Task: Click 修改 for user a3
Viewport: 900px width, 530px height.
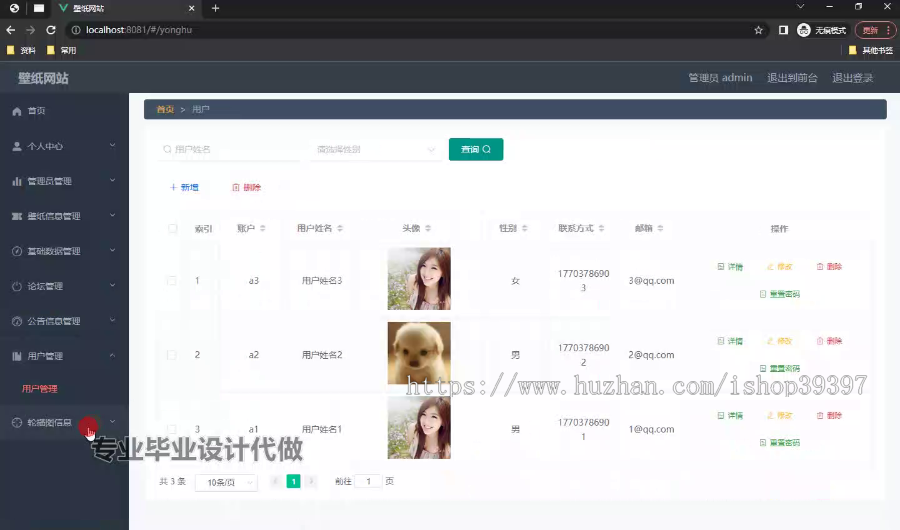Action: (x=779, y=267)
